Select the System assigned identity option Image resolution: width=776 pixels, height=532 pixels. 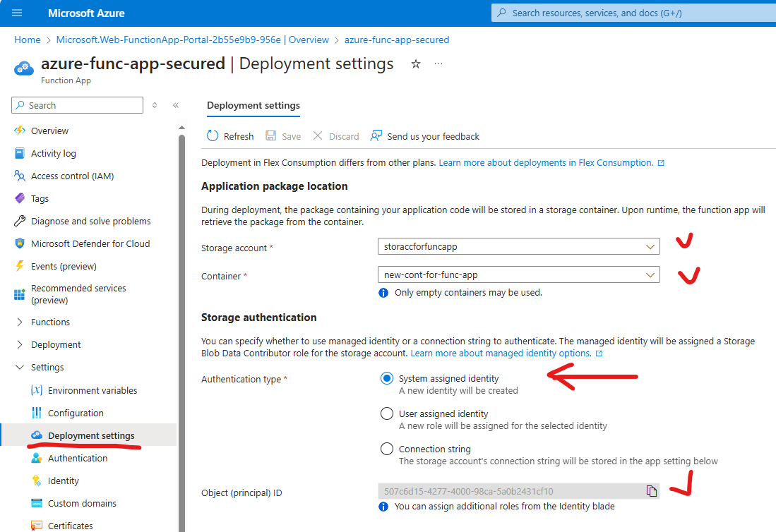click(386, 377)
